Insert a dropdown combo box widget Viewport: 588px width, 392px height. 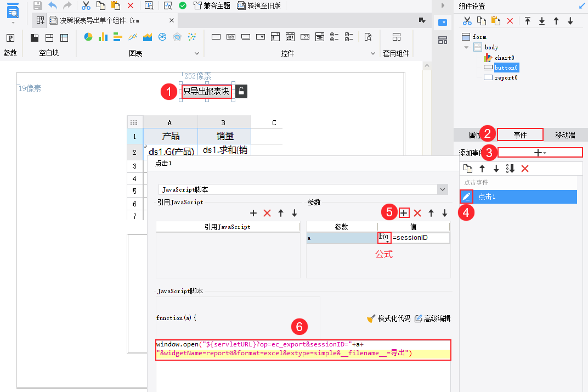pos(260,37)
